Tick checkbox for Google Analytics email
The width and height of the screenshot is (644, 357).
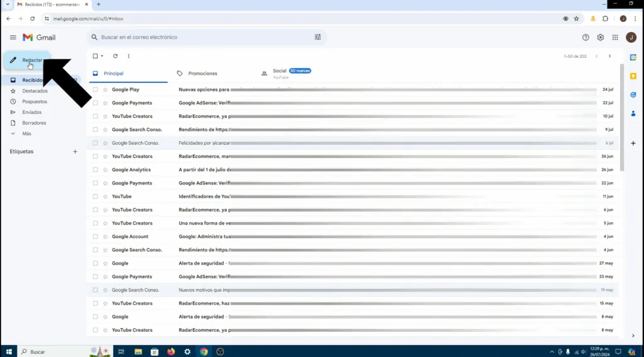(x=96, y=170)
